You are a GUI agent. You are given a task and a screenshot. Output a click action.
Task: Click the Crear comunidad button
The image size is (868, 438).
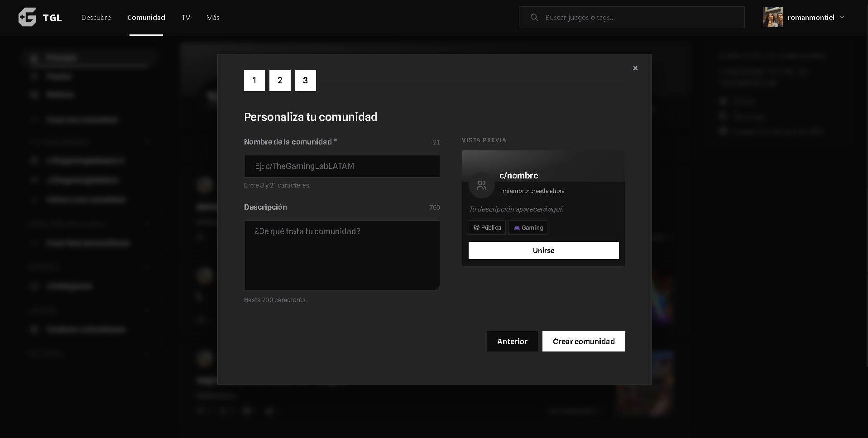click(x=584, y=341)
